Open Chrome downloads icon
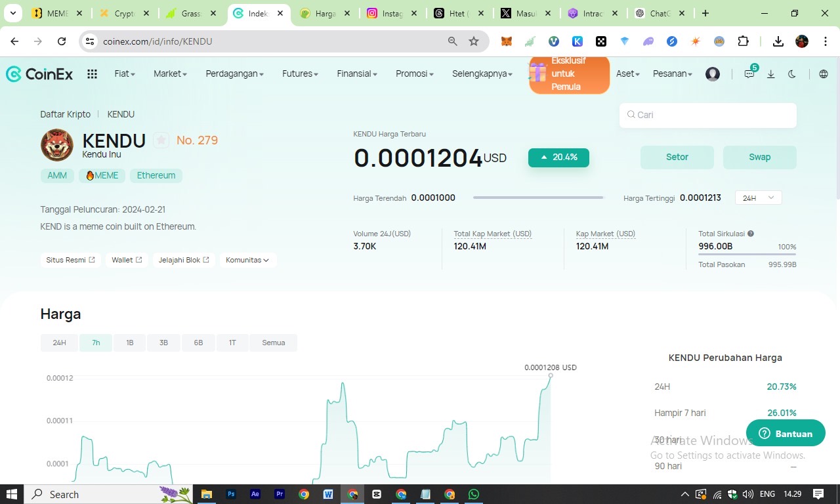 click(x=778, y=41)
